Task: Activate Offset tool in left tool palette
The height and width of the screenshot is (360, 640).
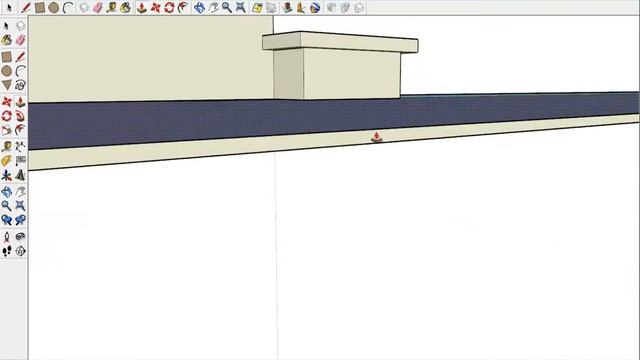Action: pyautogui.click(x=20, y=130)
